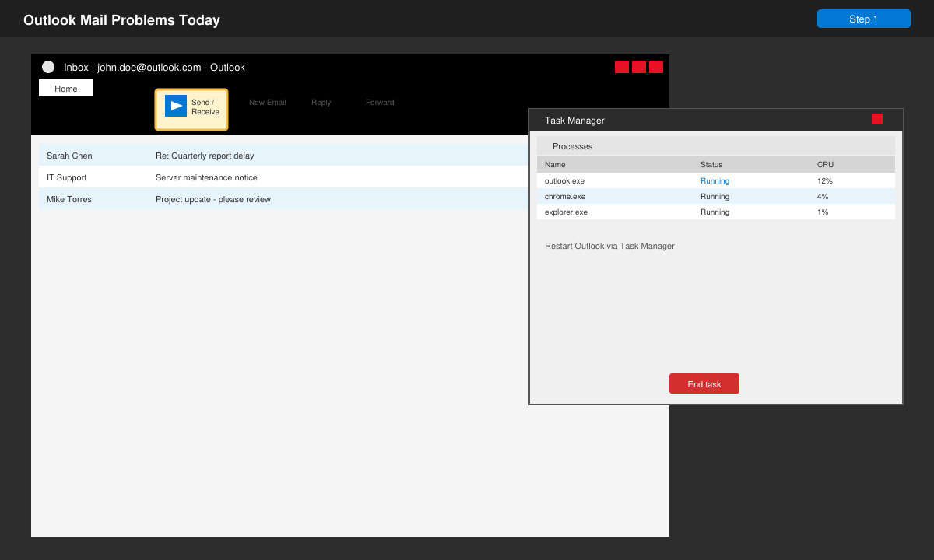Click the Re: Quarterly report delay subject
Screen dimensions: 934x560
click(205, 156)
